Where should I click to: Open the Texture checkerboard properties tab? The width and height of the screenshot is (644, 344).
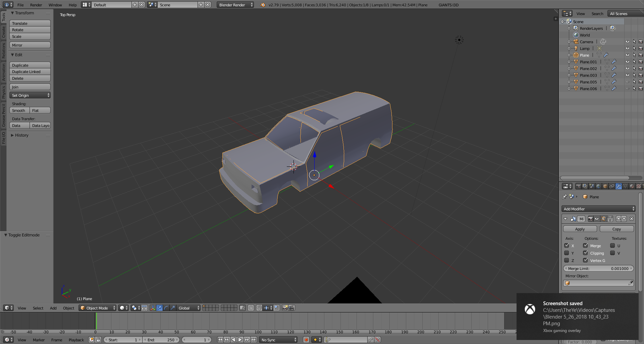pyautogui.click(x=639, y=186)
